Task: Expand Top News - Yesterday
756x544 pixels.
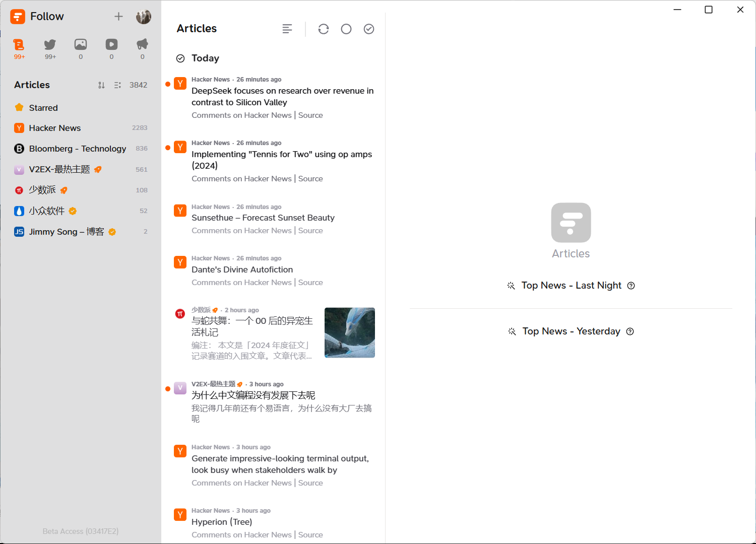Action: pos(571,331)
